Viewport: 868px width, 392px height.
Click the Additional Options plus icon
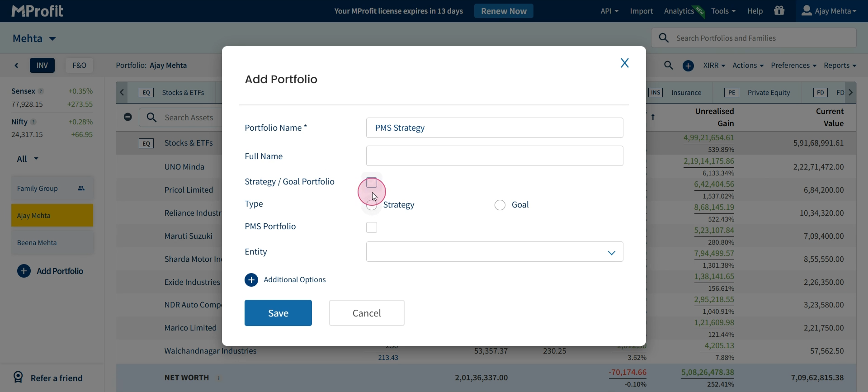coord(251,280)
